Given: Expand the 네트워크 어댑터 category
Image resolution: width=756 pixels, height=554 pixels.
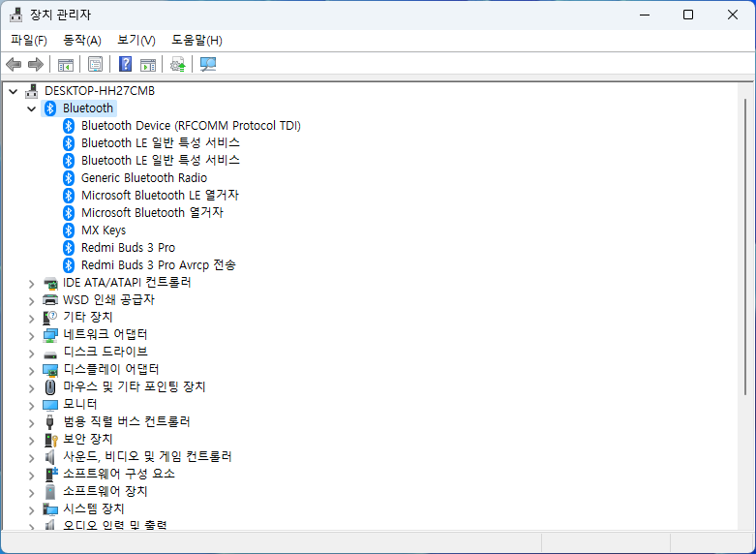Looking at the screenshot, I should [32, 335].
